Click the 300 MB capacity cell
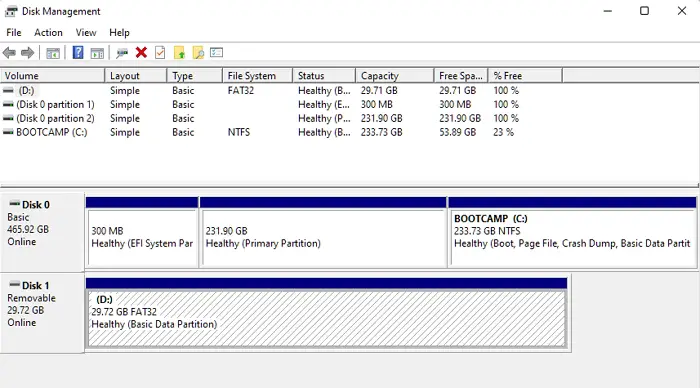This screenshot has width=700, height=388. click(376, 104)
